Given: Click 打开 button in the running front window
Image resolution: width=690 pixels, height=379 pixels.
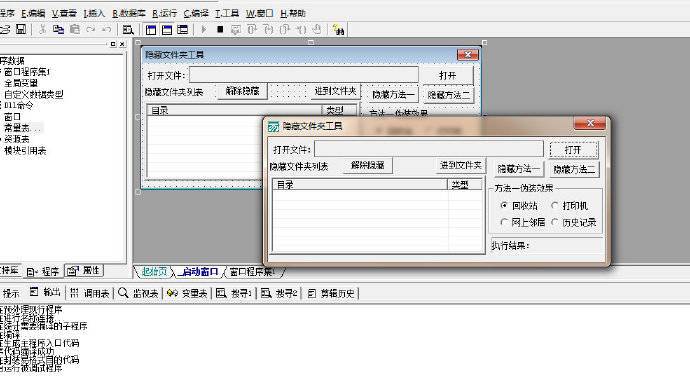Looking at the screenshot, I should tap(573, 150).
